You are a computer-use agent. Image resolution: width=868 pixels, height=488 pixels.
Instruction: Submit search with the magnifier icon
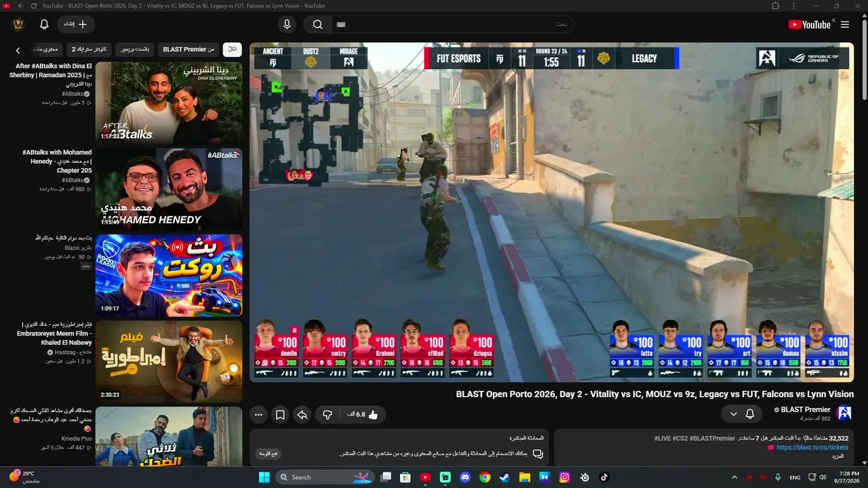[x=317, y=24]
